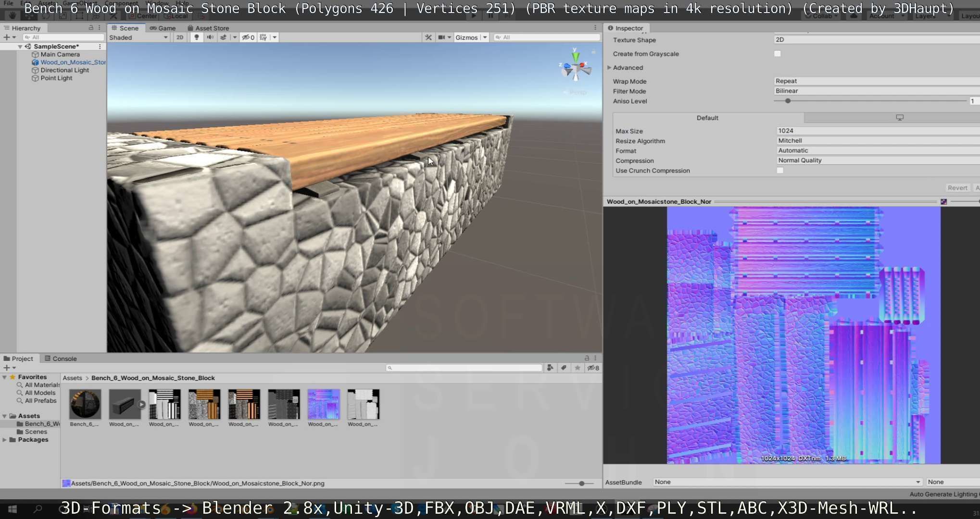Open scene effects dropdown arrow

tap(235, 37)
